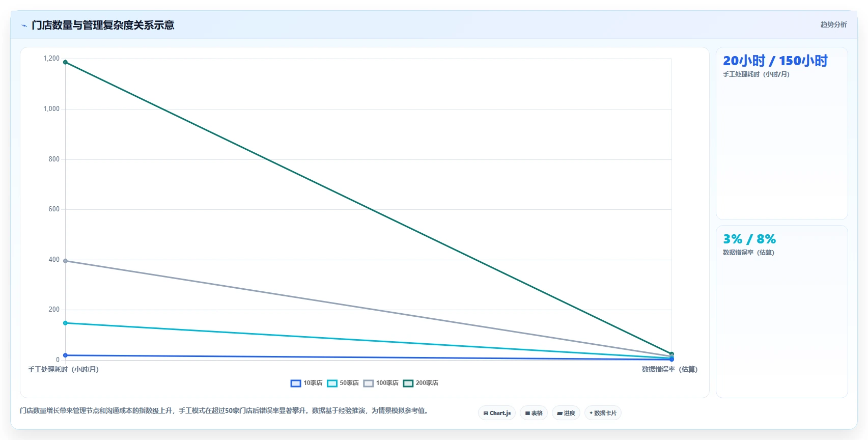This screenshot has height=440, width=868.
Task: Click the 100家店 data point near 400
Action: [65, 261]
